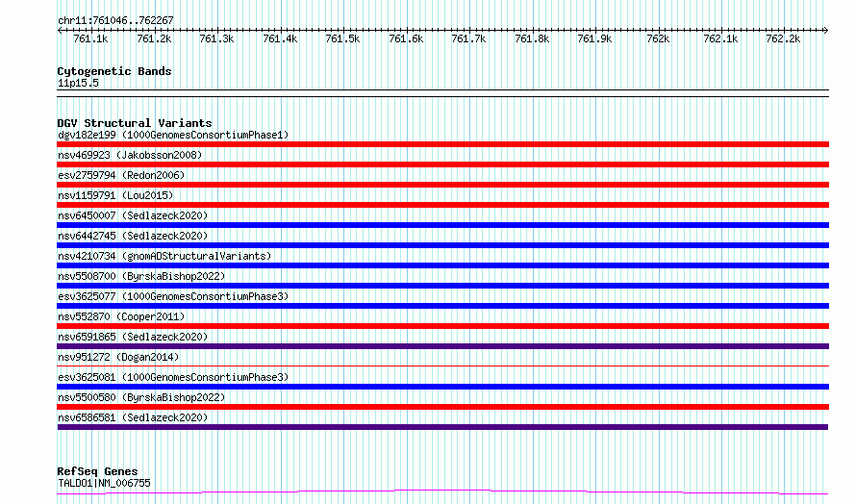Click the 762.1k ruler mark
The image size is (856, 504).
coord(720,38)
